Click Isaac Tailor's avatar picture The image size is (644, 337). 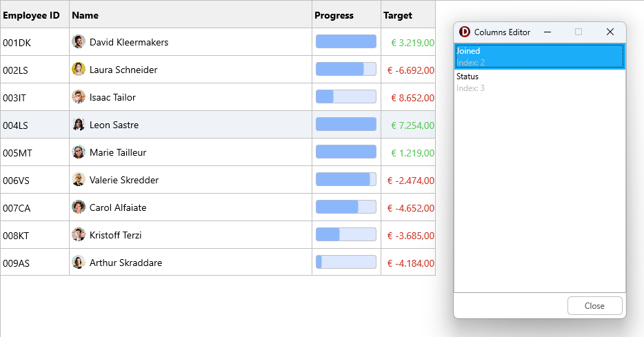pos(79,97)
